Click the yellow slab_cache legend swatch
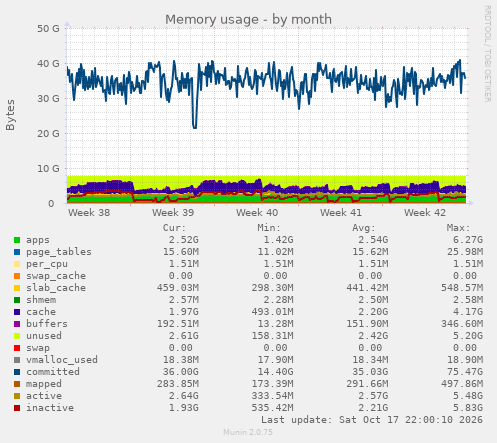 [17, 288]
